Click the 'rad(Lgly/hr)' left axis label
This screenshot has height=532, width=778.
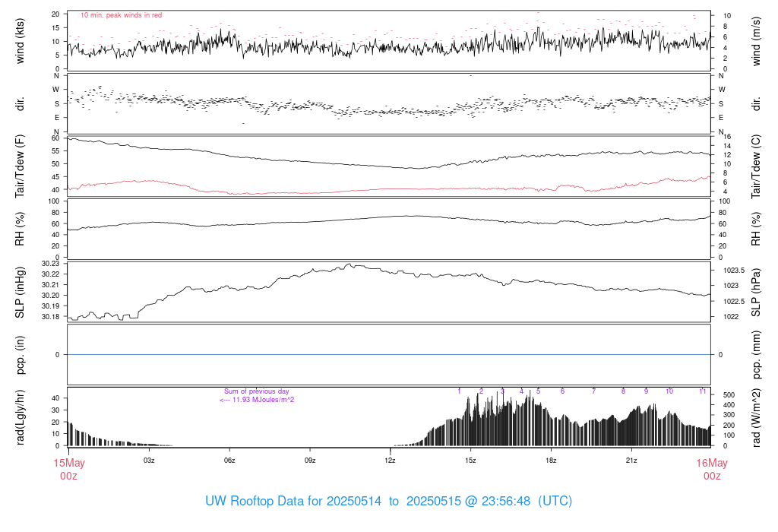tap(21, 417)
